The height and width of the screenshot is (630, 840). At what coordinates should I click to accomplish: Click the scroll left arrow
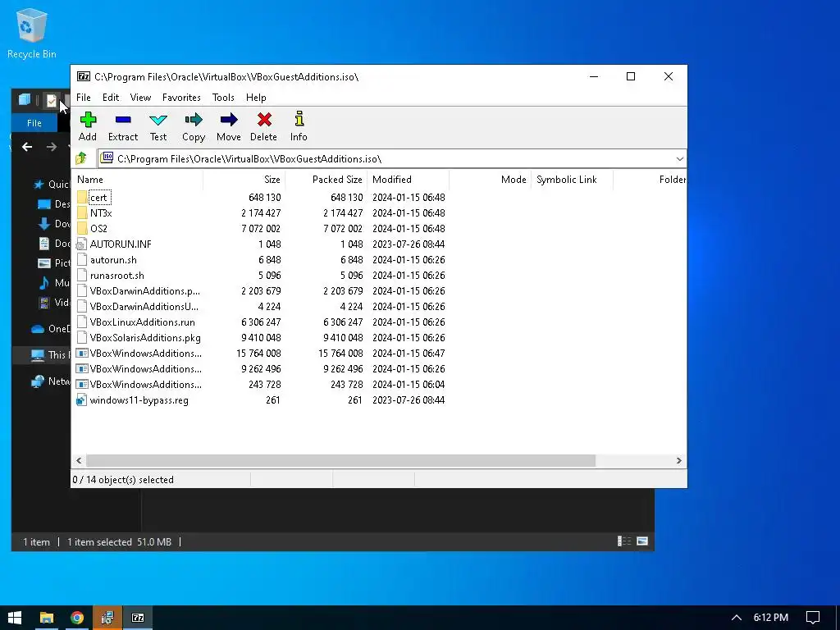click(80, 461)
